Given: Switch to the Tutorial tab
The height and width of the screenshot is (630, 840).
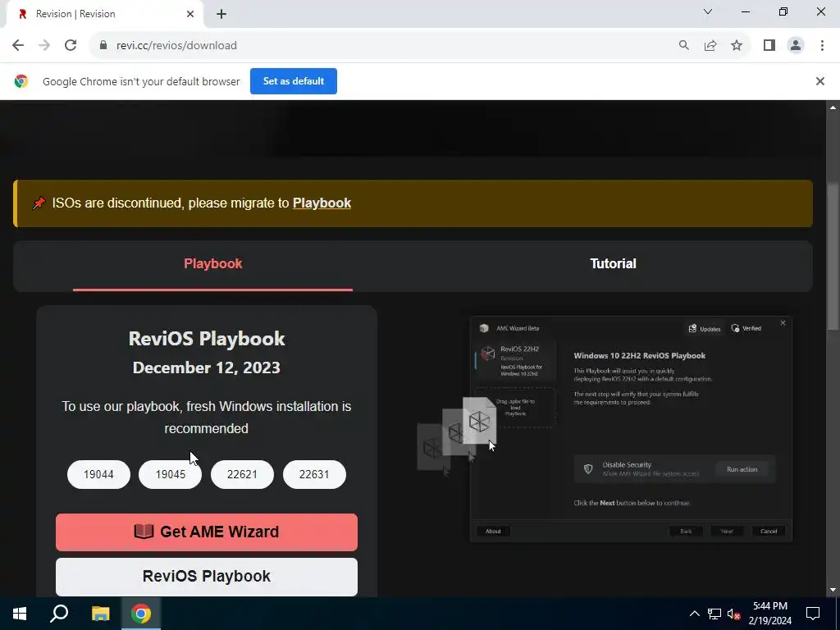Looking at the screenshot, I should point(613,263).
